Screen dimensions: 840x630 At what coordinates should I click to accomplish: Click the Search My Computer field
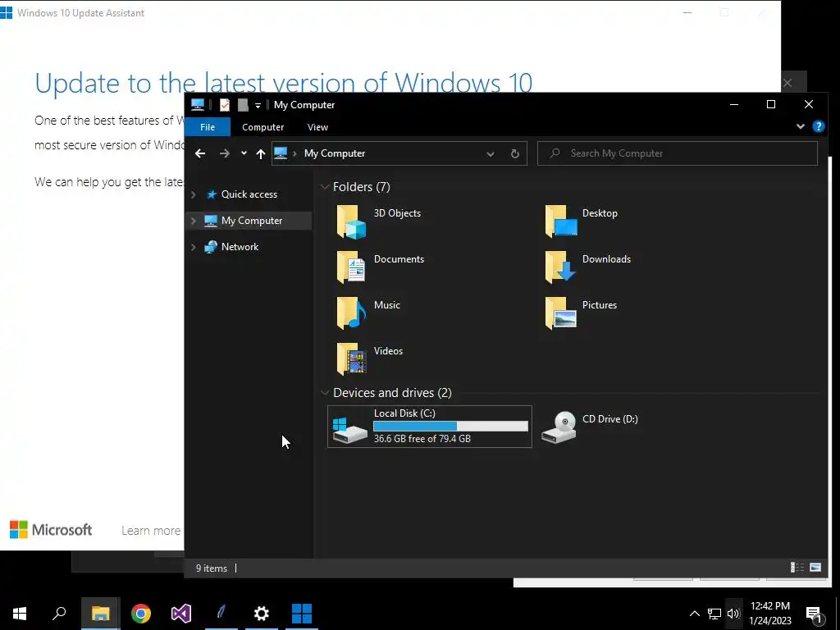tap(678, 153)
